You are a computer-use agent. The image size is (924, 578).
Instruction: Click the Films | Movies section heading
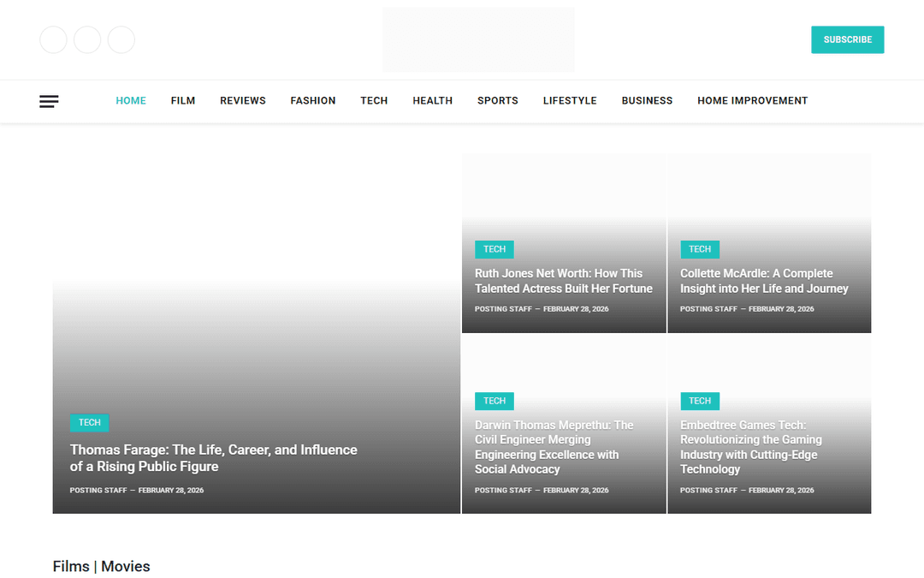101,566
